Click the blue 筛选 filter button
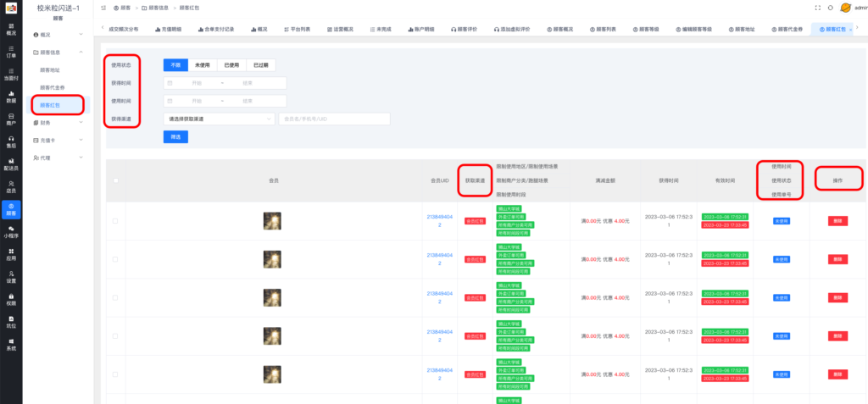 [175, 136]
